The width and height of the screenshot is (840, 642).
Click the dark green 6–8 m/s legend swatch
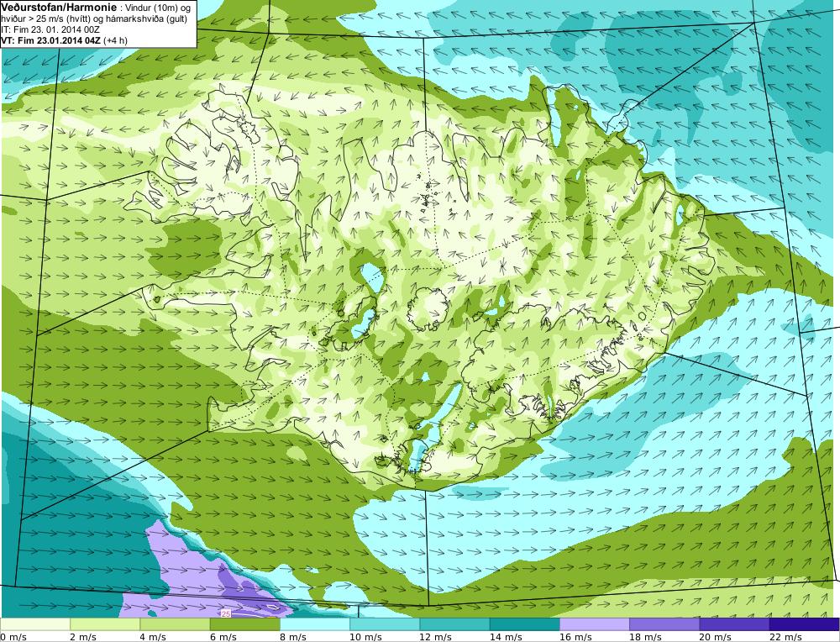click(x=244, y=624)
